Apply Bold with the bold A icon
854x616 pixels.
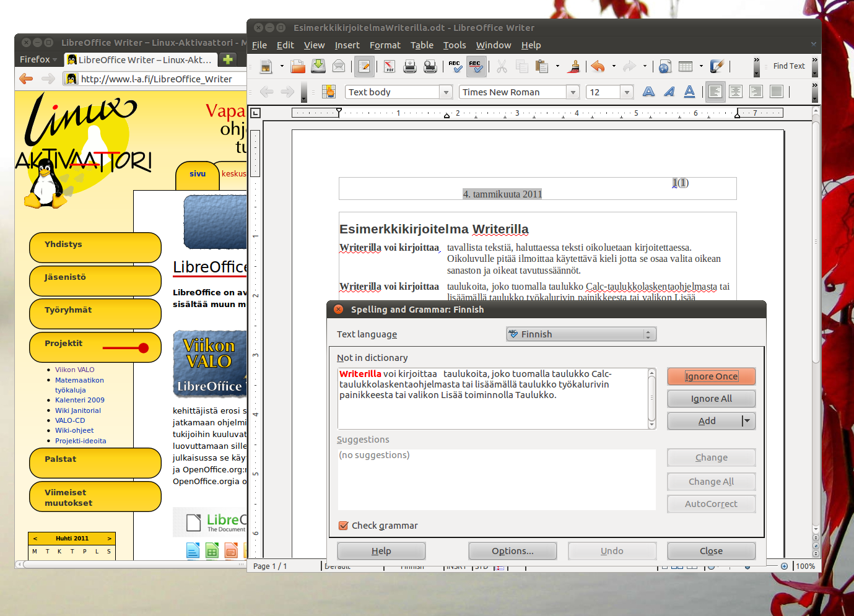click(648, 92)
